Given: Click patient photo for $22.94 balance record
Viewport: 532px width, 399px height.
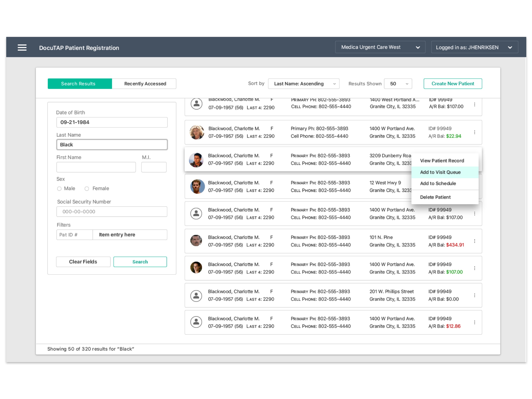Looking at the screenshot, I should 197,132.
